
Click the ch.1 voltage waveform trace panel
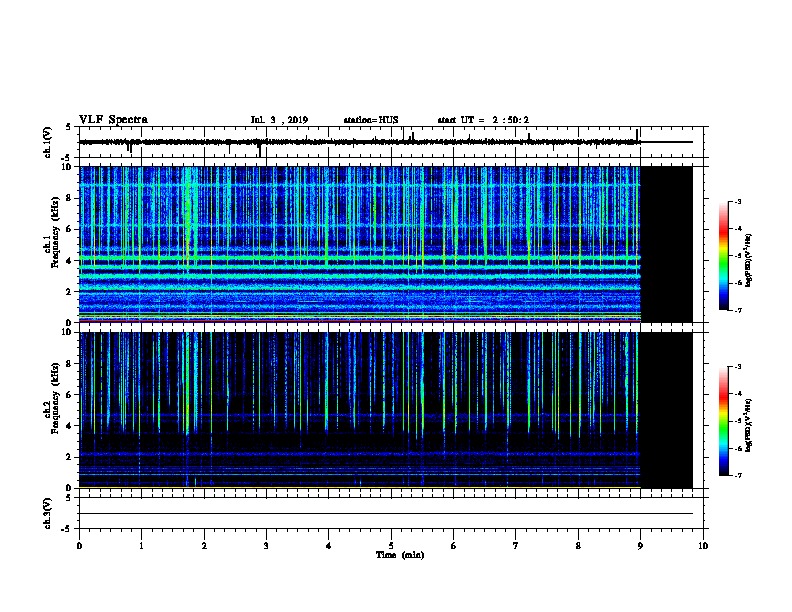tap(391, 142)
